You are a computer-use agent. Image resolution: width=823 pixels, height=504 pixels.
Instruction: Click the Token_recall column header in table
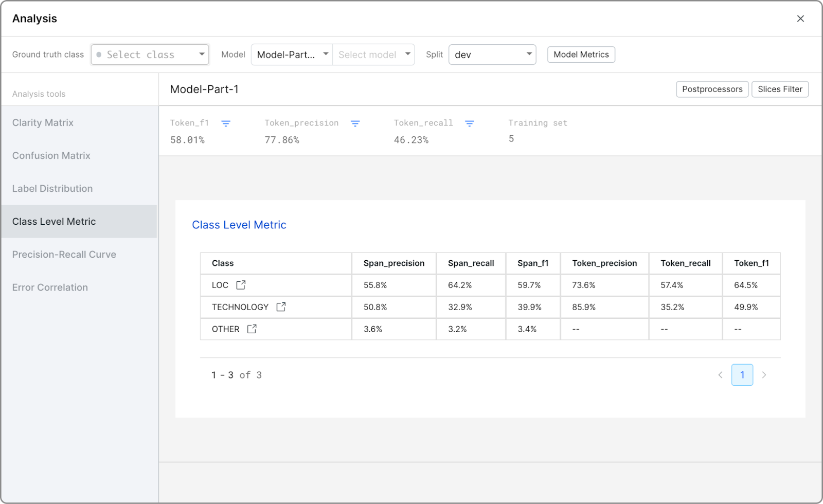(686, 263)
